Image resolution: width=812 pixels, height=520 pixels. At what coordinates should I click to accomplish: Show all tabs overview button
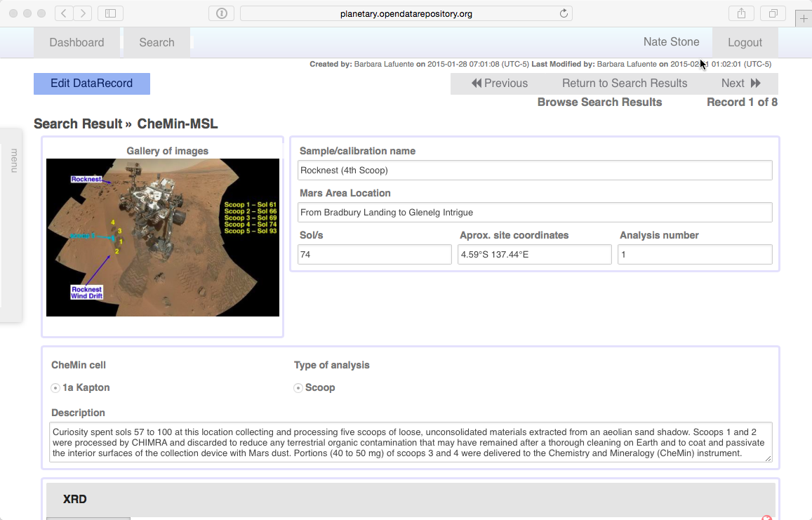click(773, 13)
